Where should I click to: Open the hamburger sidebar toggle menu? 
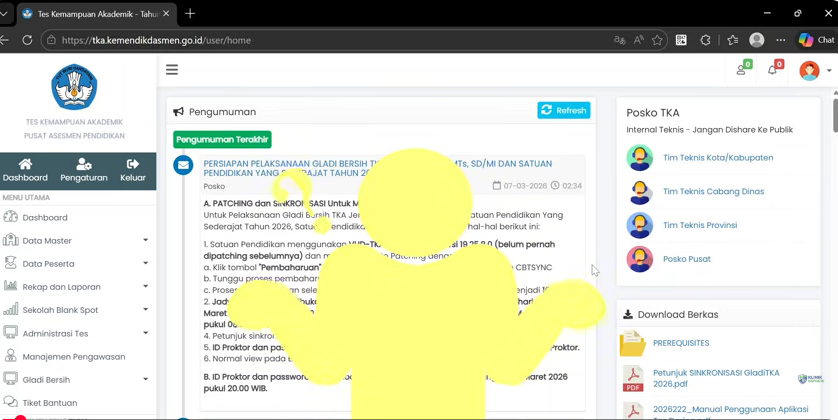[x=172, y=70]
